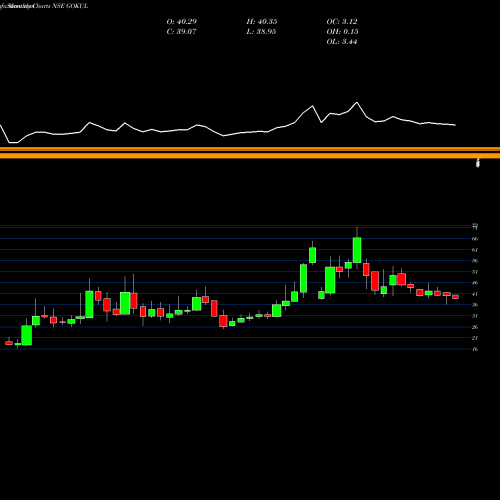Select the 31 price axis label
500x500 pixels.
pos(475,316)
